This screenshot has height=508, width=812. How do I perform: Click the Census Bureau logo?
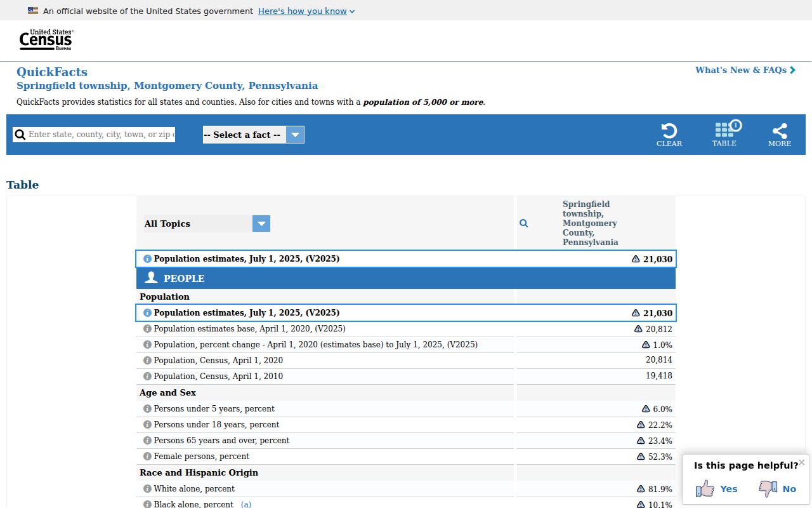pos(46,40)
